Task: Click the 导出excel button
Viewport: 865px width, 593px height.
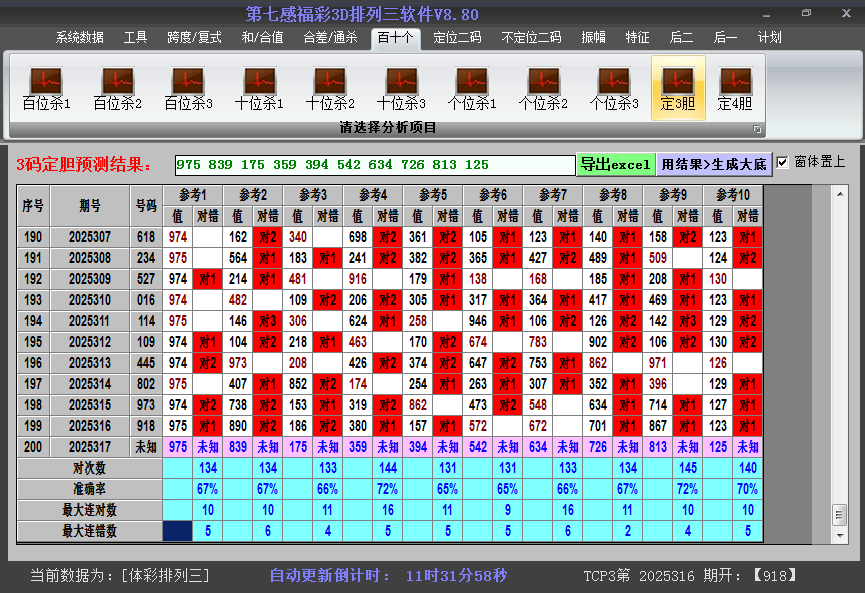Action: (x=615, y=164)
